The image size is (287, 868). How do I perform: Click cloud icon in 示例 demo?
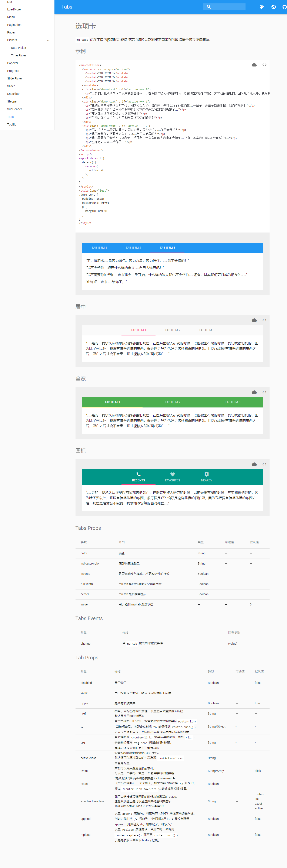pyautogui.click(x=254, y=65)
